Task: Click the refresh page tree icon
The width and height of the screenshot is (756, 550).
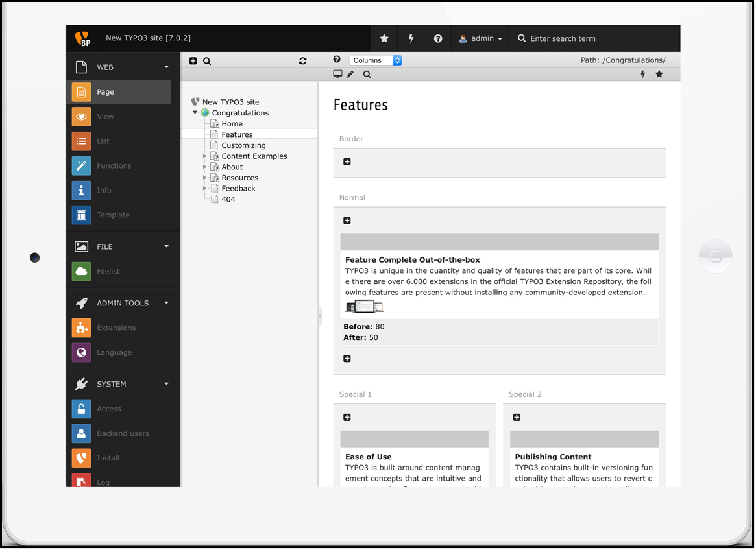Action: pos(302,61)
